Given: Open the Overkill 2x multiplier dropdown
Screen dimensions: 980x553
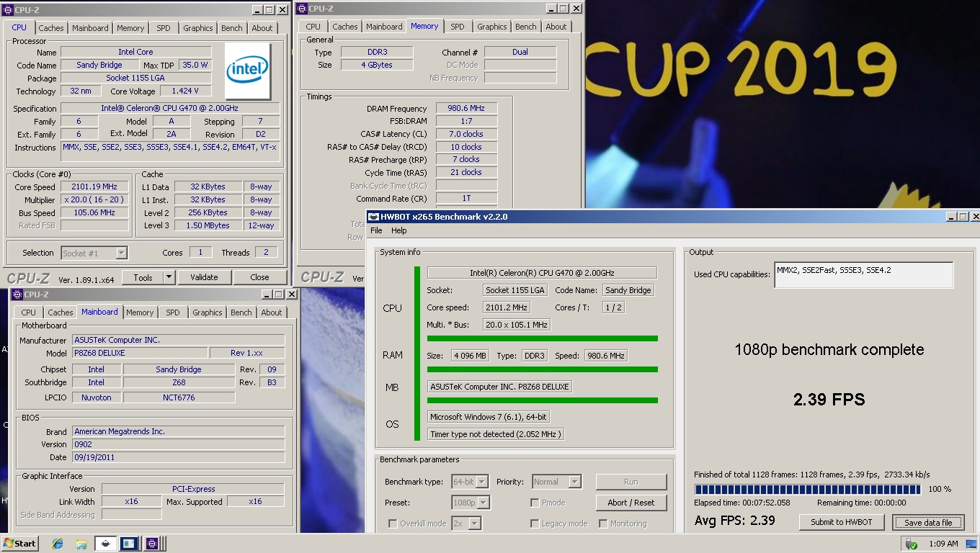Looking at the screenshot, I should 475,523.
